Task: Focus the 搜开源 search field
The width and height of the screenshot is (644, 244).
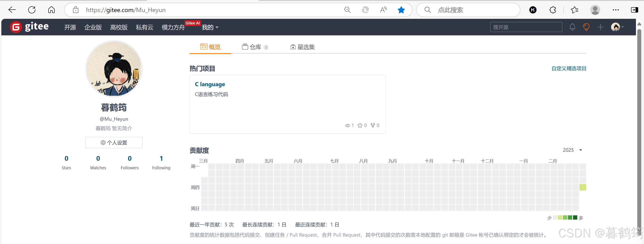Action: point(526,27)
